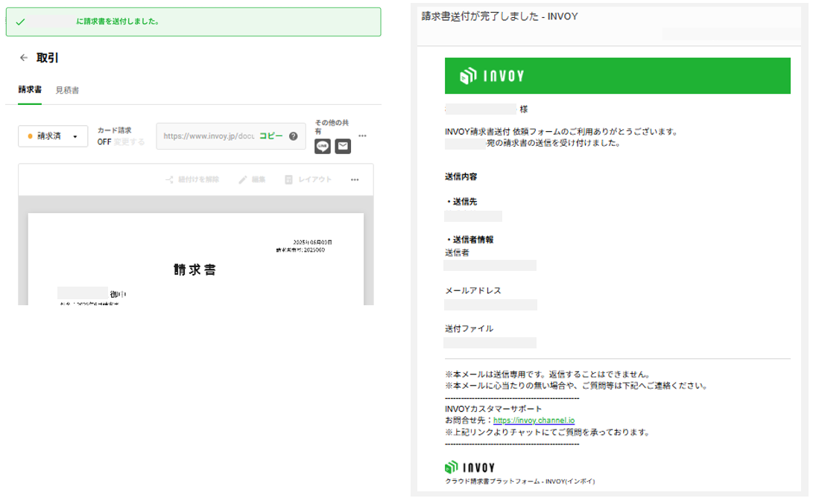Open the help question-mark icon by コピー

[x=294, y=136]
